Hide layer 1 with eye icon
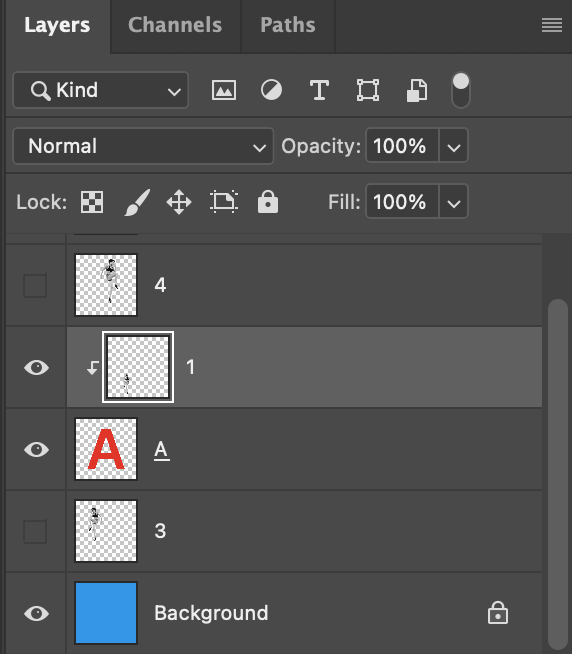Screen dimensions: 572x654 click(36, 367)
